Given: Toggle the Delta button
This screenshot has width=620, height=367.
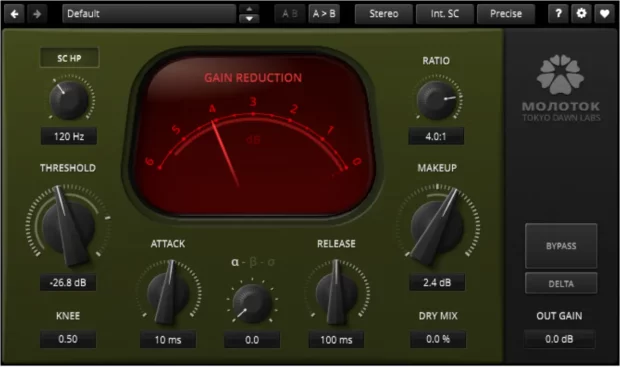Looking at the screenshot, I should click(x=561, y=283).
